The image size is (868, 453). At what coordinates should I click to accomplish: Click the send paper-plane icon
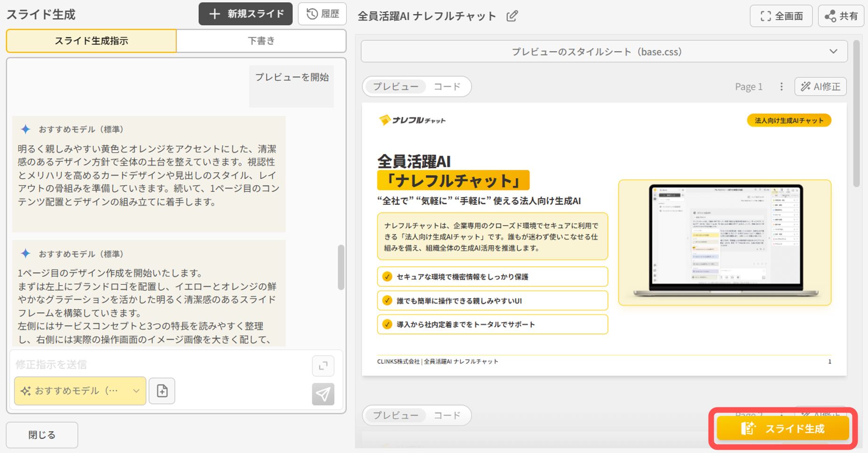pos(323,394)
